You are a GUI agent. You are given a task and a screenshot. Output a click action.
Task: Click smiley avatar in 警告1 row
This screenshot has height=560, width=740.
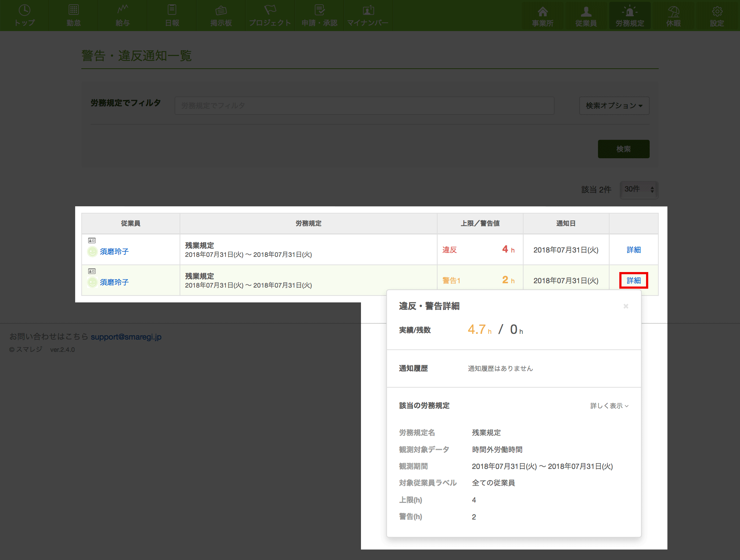point(92,282)
